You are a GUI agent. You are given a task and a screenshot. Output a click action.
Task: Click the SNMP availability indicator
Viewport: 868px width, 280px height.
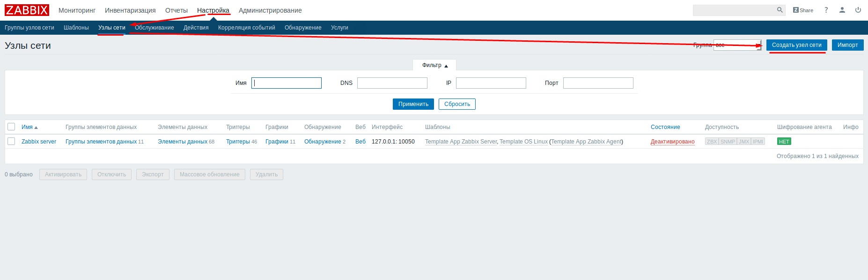coord(728,142)
